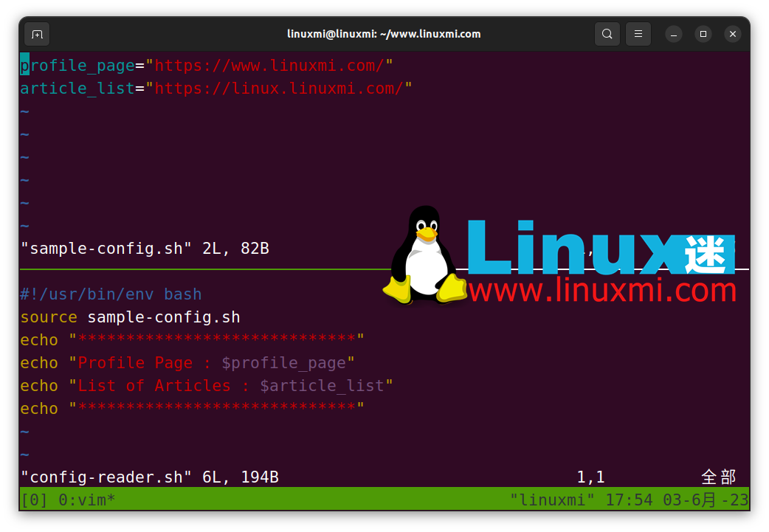Click the first asterisks echo line
Screen dimensions: 769x532
click(192, 339)
